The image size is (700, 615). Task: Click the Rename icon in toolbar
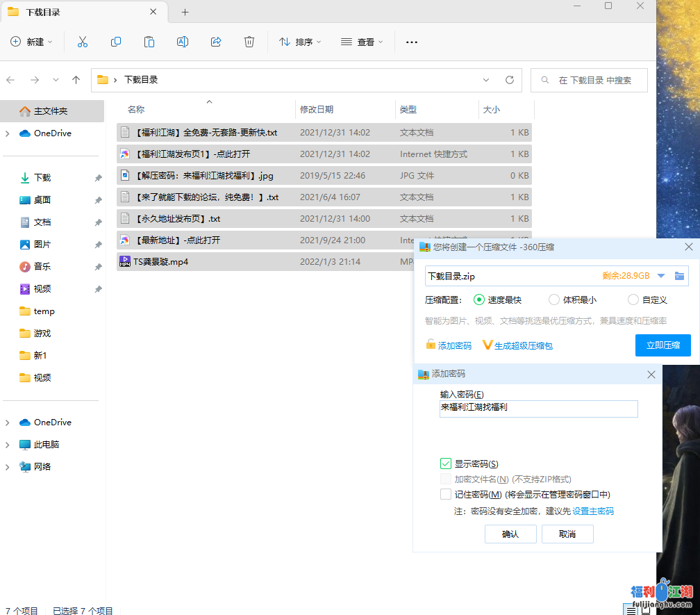183,42
